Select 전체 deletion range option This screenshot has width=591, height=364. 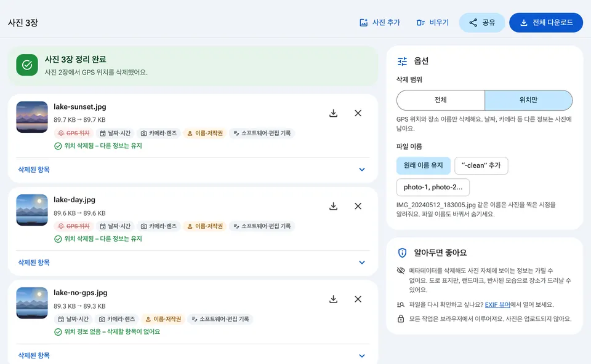tap(441, 100)
